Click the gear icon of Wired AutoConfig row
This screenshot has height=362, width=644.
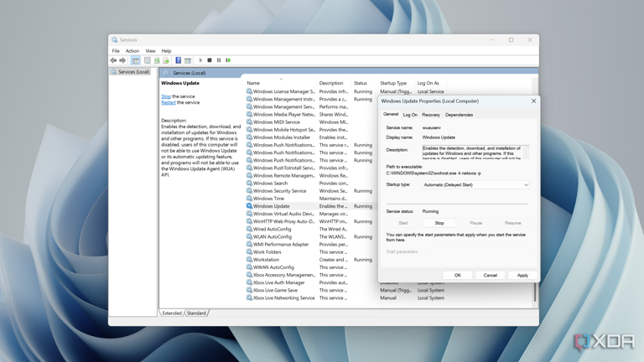pyautogui.click(x=249, y=229)
